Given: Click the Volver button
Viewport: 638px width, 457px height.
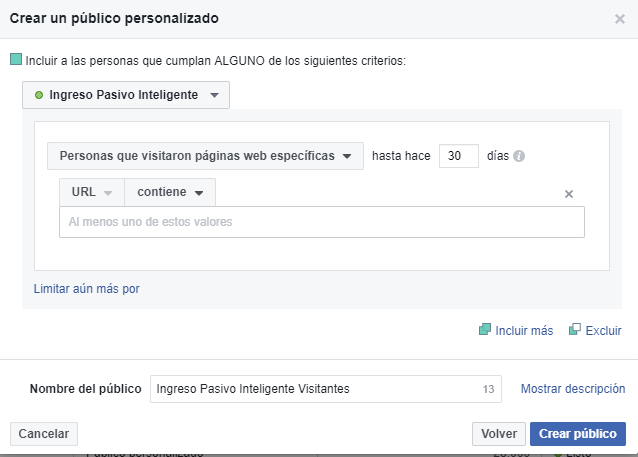Looking at the screenshot, I should tap(499, 434).
